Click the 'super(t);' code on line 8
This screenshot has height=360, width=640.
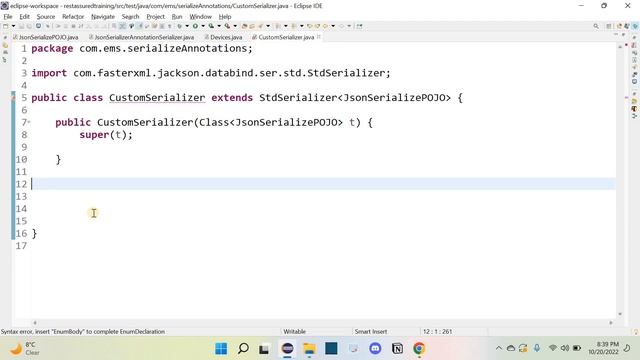click(x=106, y=135)
